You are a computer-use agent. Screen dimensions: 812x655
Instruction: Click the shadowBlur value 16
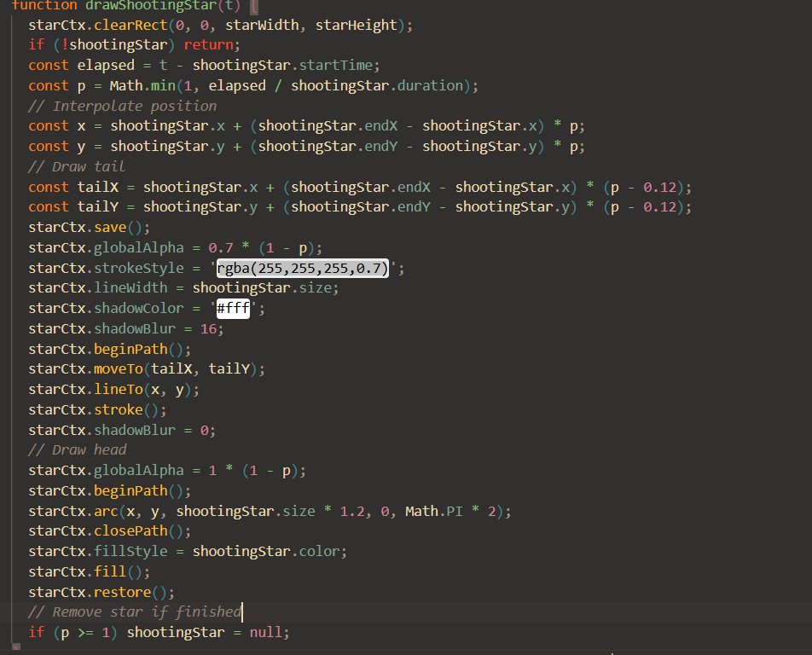(209, 328)
